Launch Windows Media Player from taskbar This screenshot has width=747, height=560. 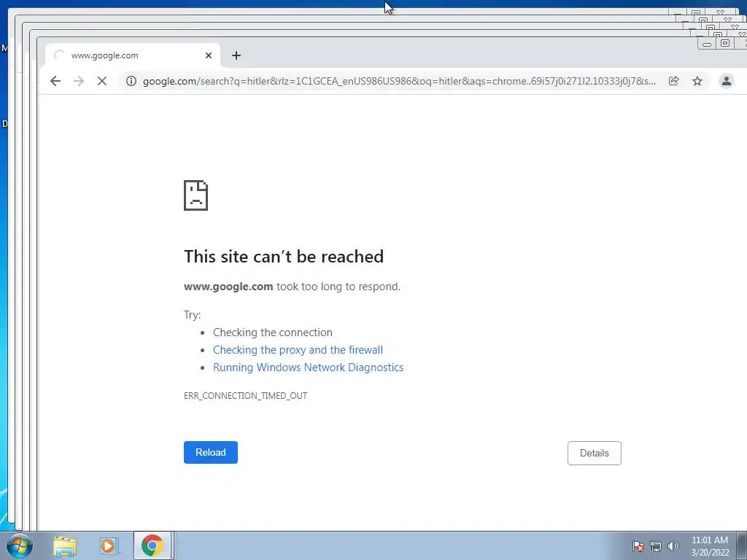(109, 546)
